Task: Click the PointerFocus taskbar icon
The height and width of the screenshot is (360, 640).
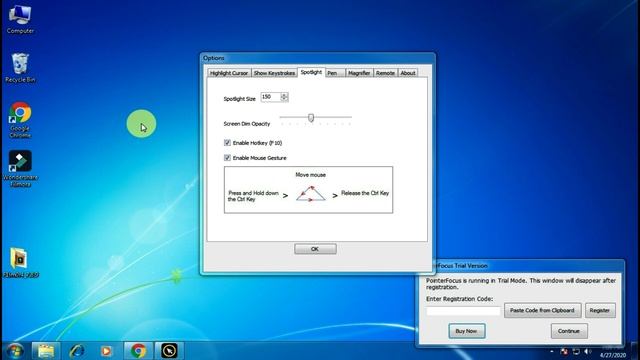Action: click(x=169, y=351)
